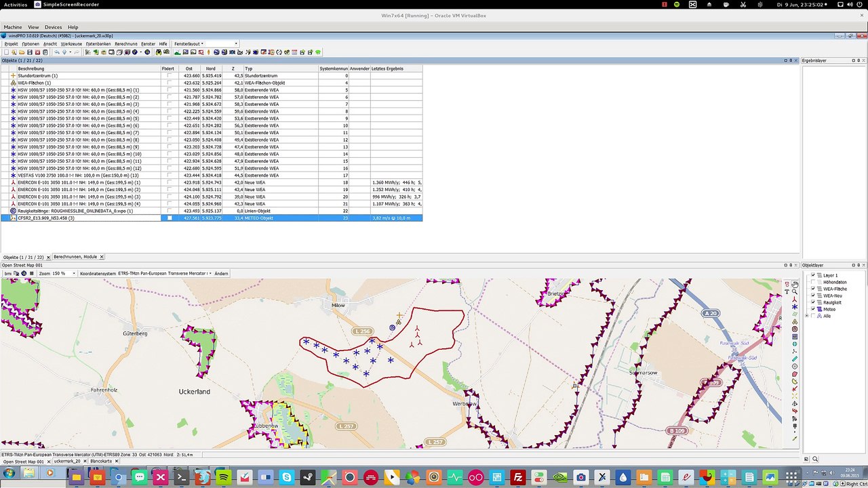This screenshot has width=868, height=488.
Task: Open VirtualBox Devices menu
Action: coord(53,27)
